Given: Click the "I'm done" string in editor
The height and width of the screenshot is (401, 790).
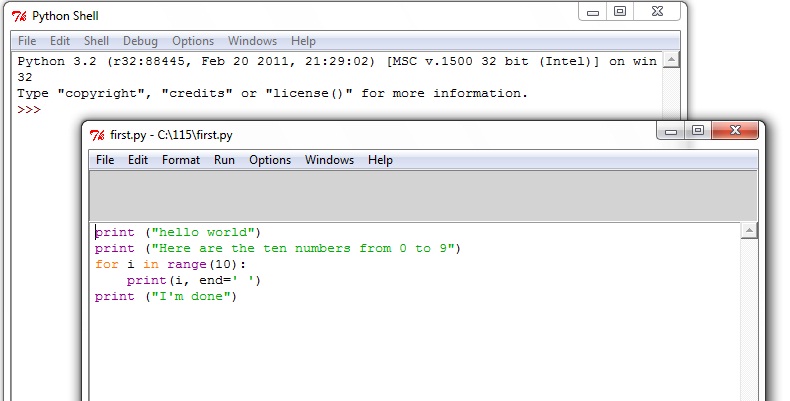Looking at the screenshot, I should pyautogui.click(x=191, y=297).
